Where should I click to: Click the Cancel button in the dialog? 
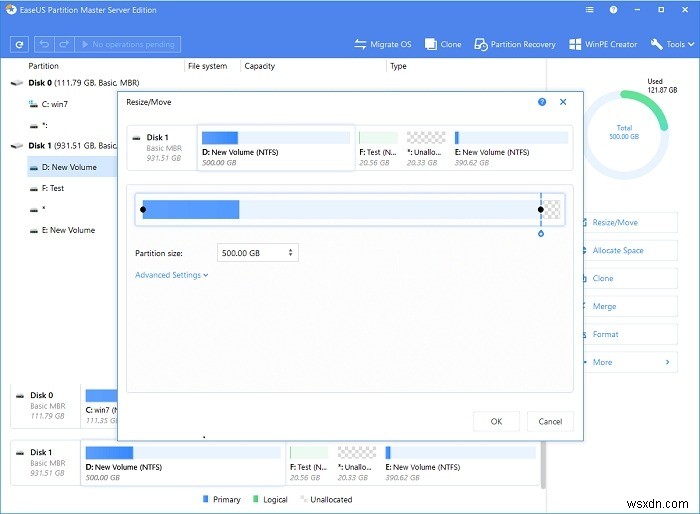[550, 421]
